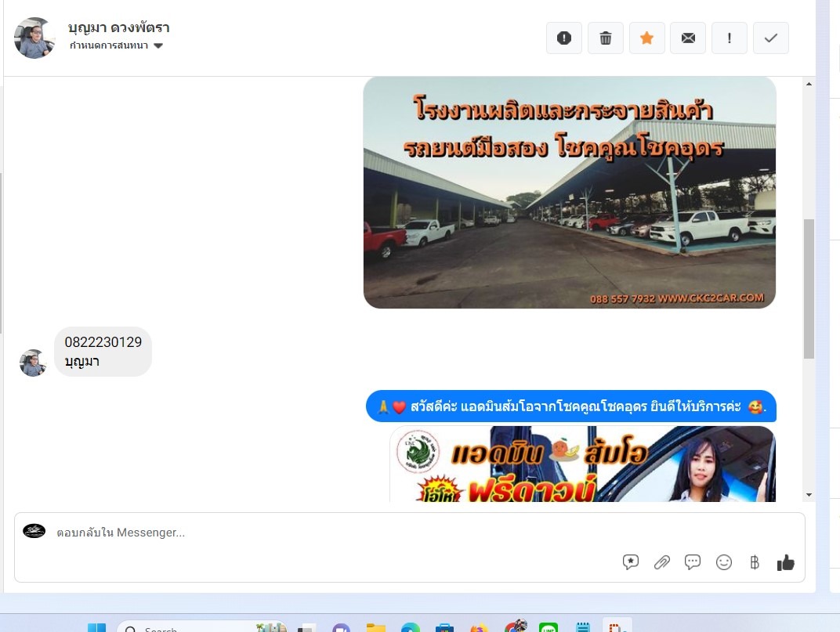
Task: Open header profile picture of บุญมา ดวงพัตรา
Action: (34, 38)
